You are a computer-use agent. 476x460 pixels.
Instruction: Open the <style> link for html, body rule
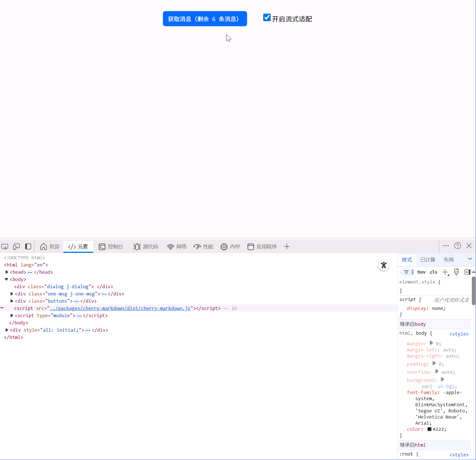point(459,334)
